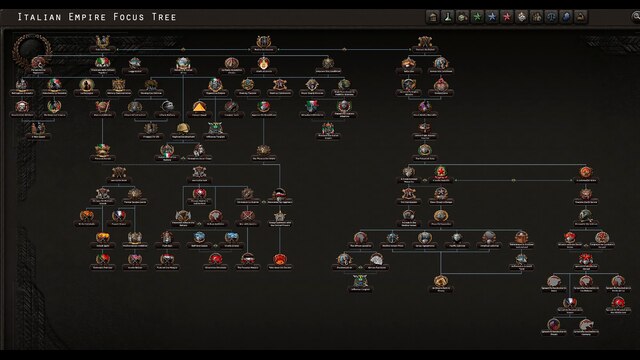Toggle the research flask filter icon
Image resolution: width=640 pixels, height=360 pixels.
(x=448, y=17)
